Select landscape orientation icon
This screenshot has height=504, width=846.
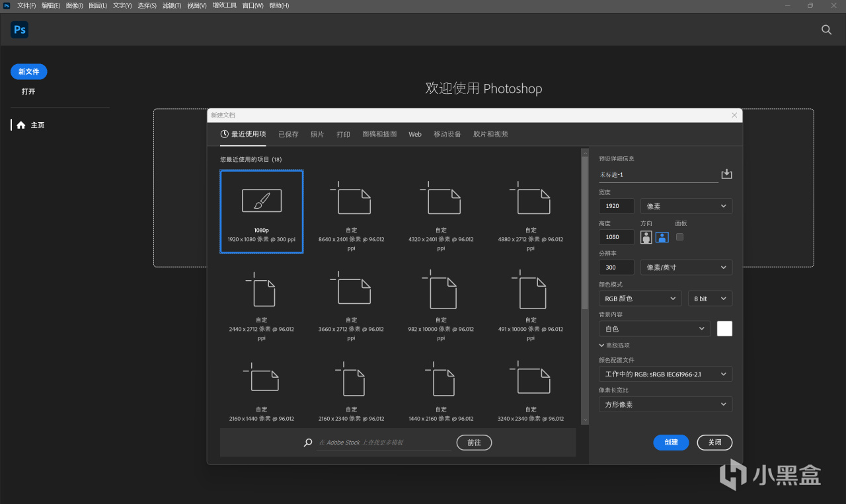(662, 237)
